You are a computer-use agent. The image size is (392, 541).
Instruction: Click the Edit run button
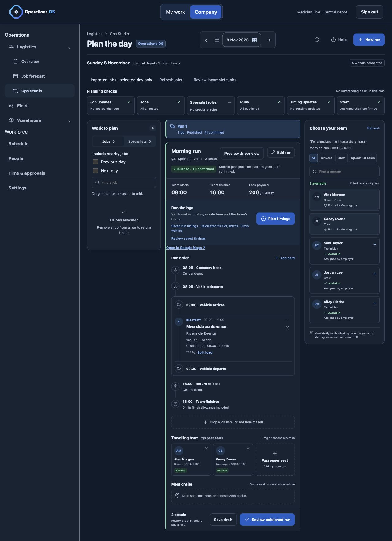281,153
